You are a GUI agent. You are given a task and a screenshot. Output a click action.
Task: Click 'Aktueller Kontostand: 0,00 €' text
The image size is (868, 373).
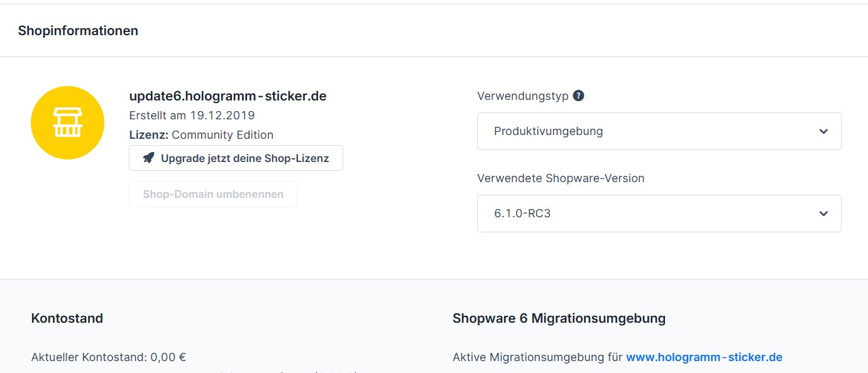coord(109,357)
